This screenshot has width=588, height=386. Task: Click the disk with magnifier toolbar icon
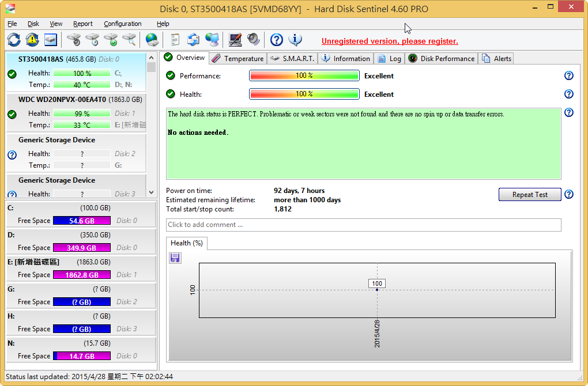(130, 40)
